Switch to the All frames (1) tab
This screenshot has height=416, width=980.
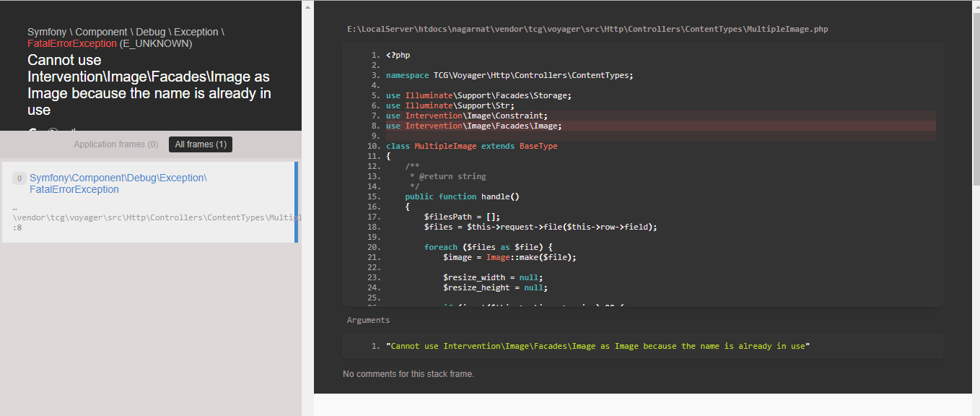tap(200, 144)
